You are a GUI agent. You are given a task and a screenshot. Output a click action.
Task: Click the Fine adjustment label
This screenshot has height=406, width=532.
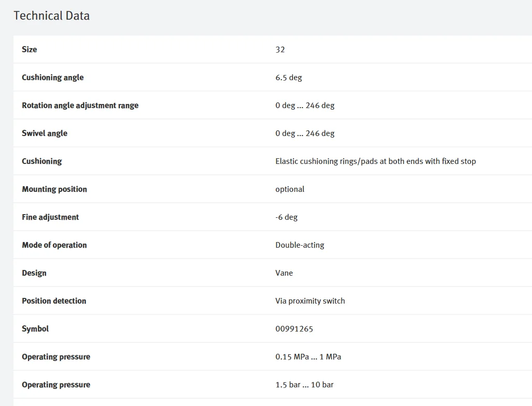[x=50, y=217]
